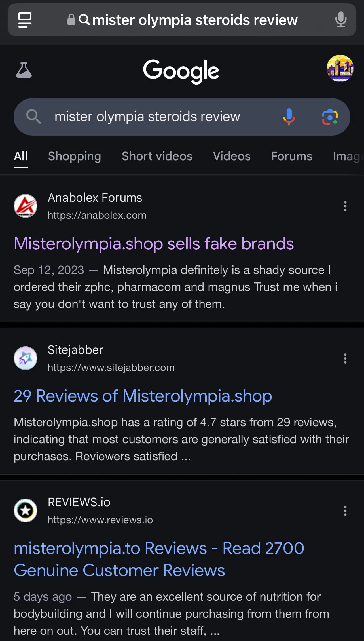The height and width of the screenshot is (641, 364).
Task: Start voice search with colored microphone
Action: point(289,117)
